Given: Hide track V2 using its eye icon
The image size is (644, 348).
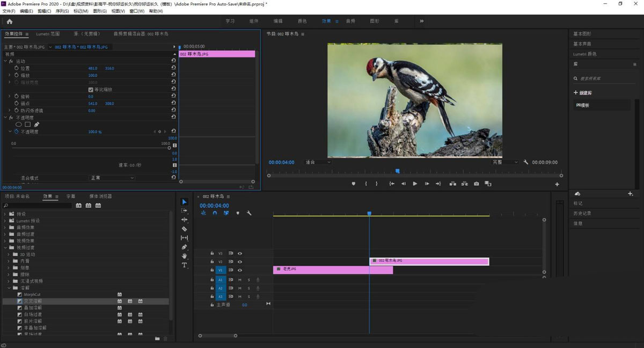Looking at the screenshot, I should pos(240,262).
